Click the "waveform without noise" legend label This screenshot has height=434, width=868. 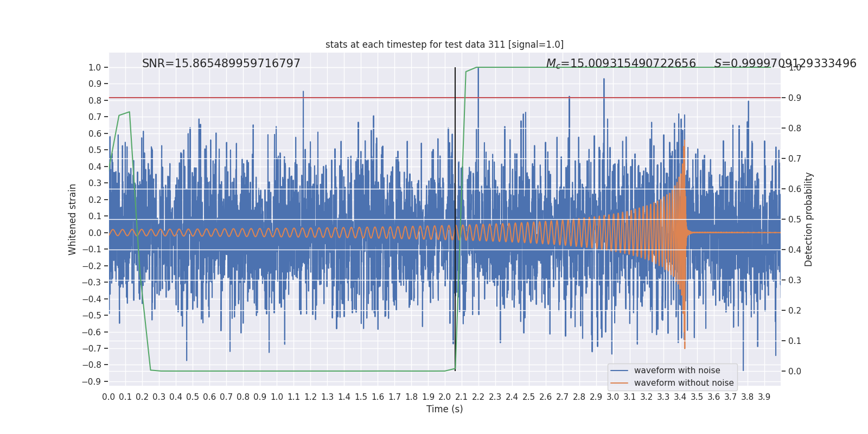pyautogui.click(x=684, y=383)
